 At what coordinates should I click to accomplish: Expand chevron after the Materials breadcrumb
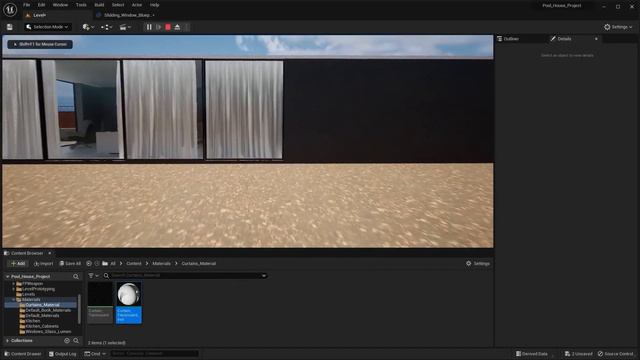click(176, 264)
